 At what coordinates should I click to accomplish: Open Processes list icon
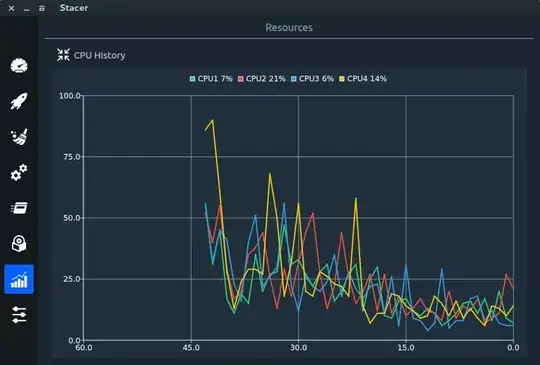[19, 208]
